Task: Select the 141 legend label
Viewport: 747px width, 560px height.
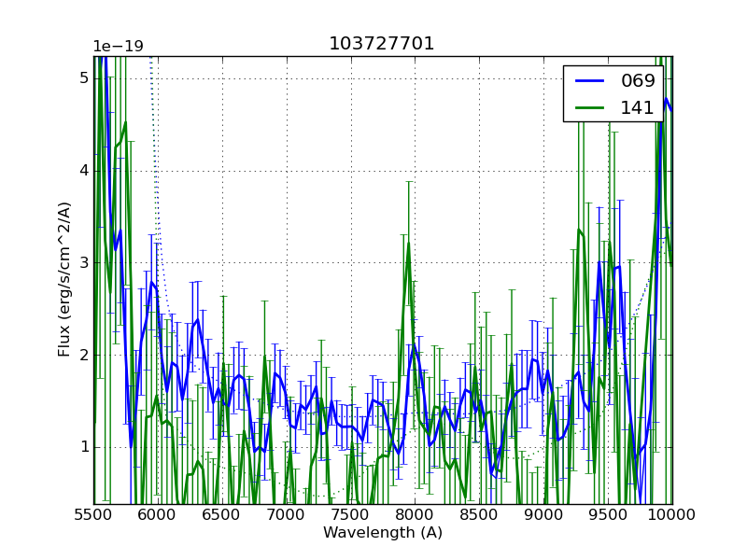Action: (x=638, y=107)
